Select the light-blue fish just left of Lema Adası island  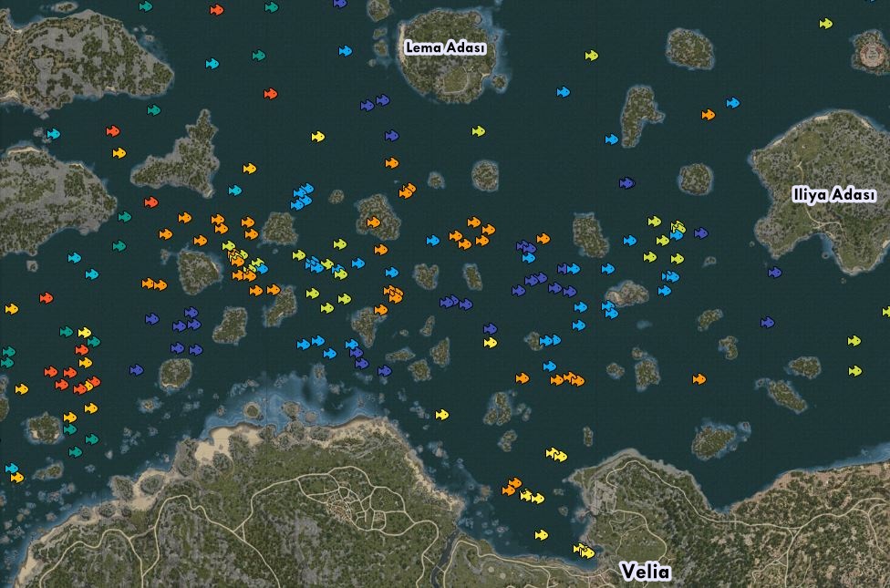pos(345,51)
